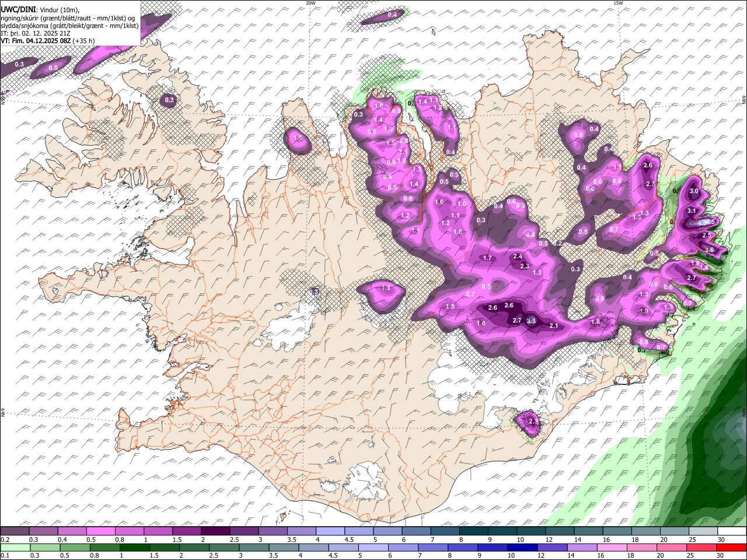747x560 pixels.
Task: Click the "UWC/DINI" title text
Action: pyautogui.click(x=18, y=9)
